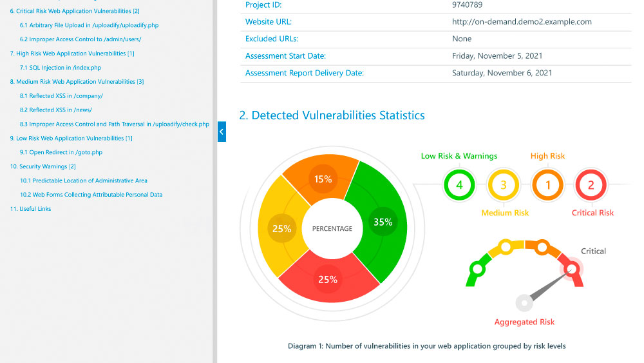
Task: Select the 25% red donut segment
Action: (328, 279)
